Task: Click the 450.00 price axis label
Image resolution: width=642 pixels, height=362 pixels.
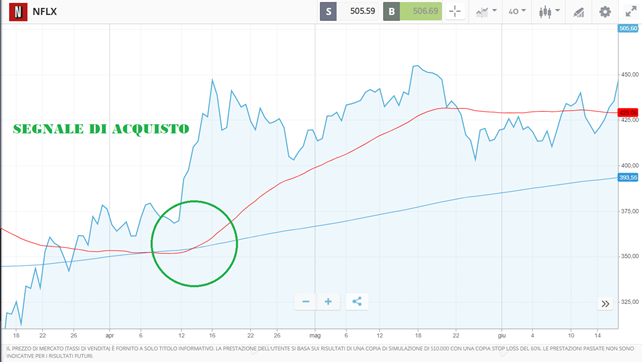Action: [630, 75]
